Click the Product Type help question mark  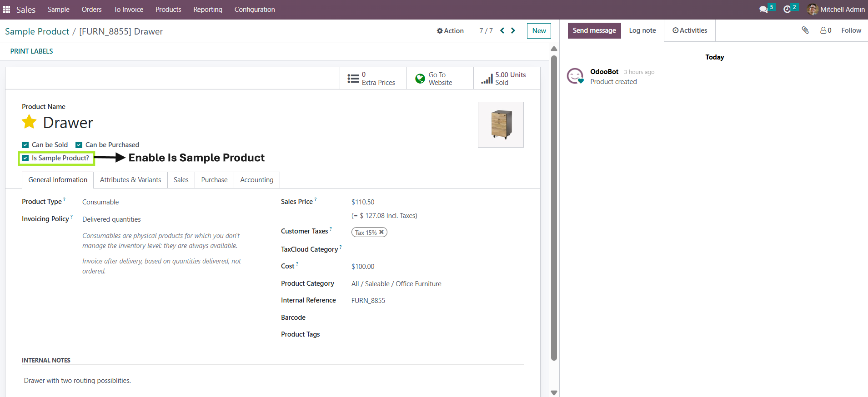point(64,199)
